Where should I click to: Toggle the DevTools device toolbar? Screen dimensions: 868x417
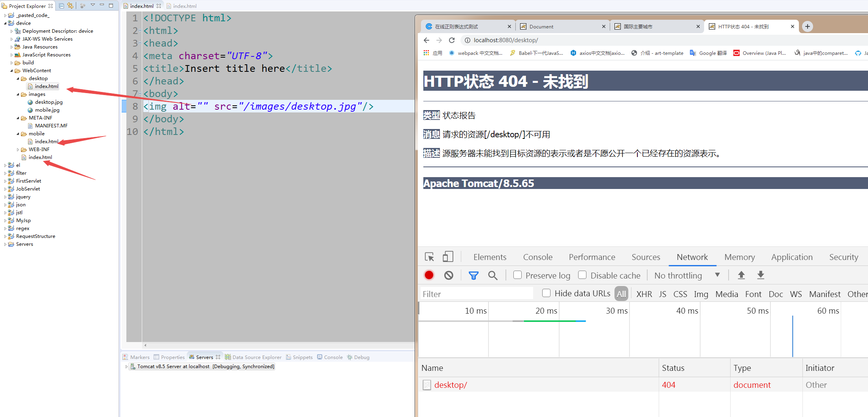pos(448,257)
